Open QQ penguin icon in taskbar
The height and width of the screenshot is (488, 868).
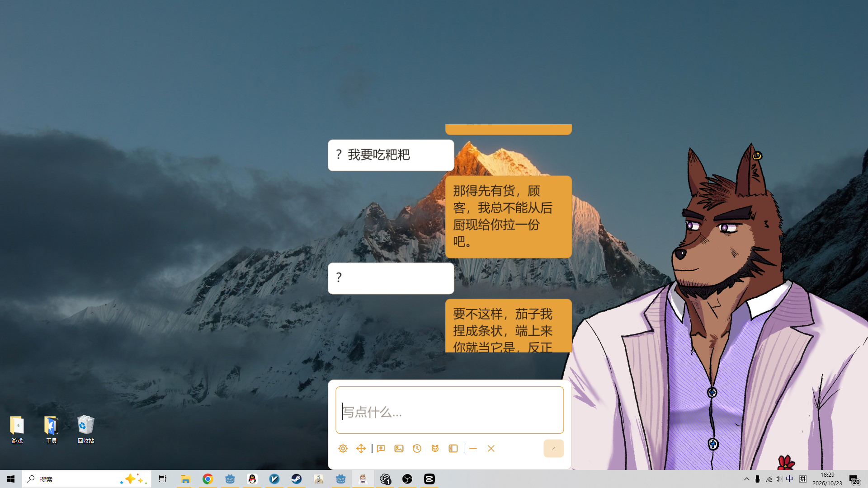click(252, 479)
